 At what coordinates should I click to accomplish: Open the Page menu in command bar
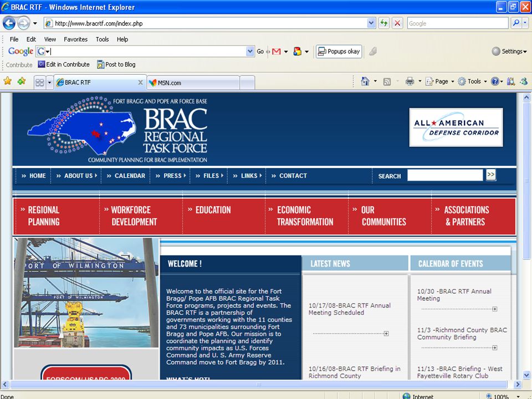tap(439, 81)
